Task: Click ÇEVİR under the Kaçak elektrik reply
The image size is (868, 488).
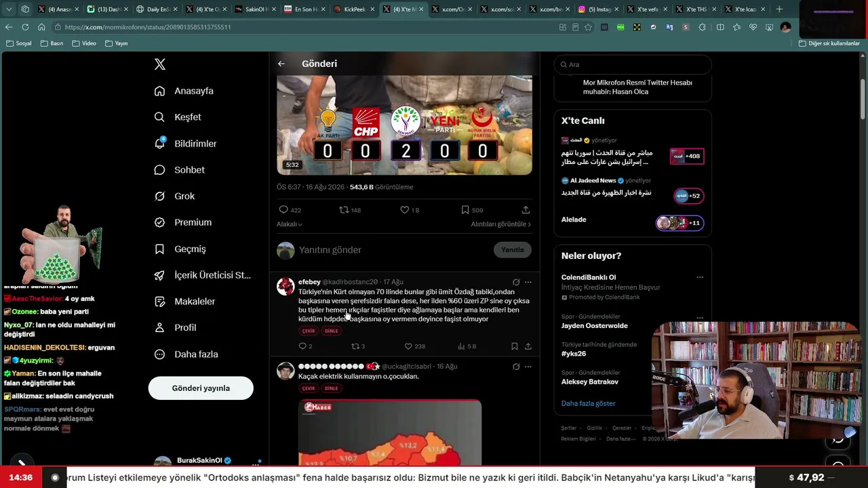Action: (x=309, y=388)
